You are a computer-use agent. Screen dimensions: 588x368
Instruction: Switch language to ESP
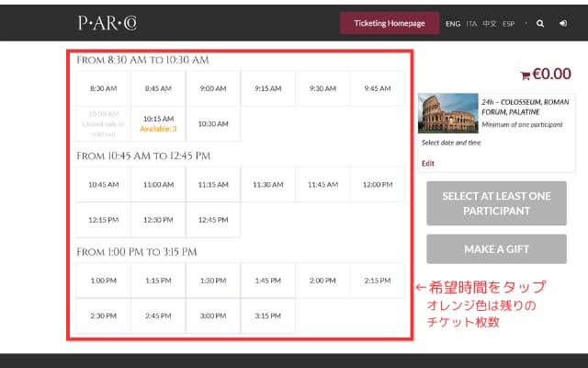pos(507,24)
